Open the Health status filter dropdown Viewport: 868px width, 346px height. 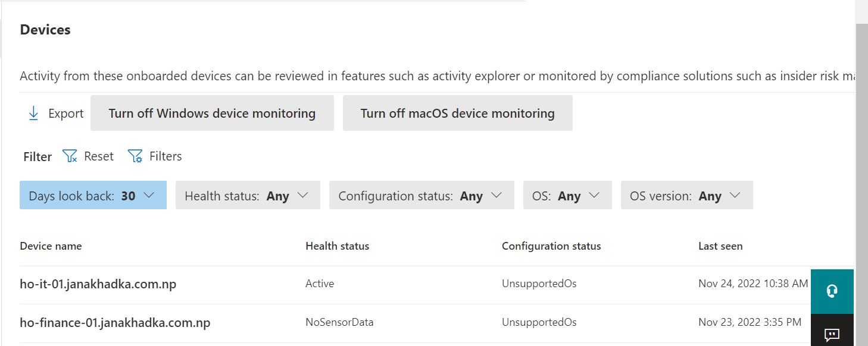click(248, 196)
